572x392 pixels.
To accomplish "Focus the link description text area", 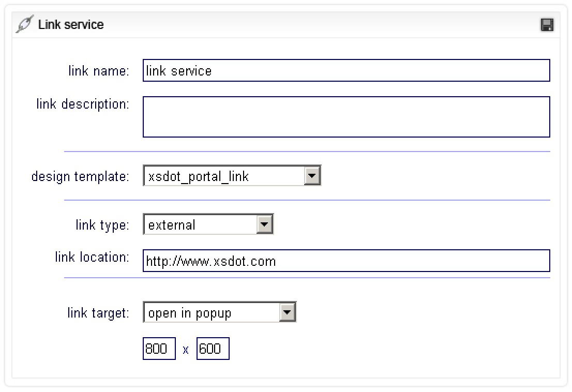I will (x=346, y=117).
